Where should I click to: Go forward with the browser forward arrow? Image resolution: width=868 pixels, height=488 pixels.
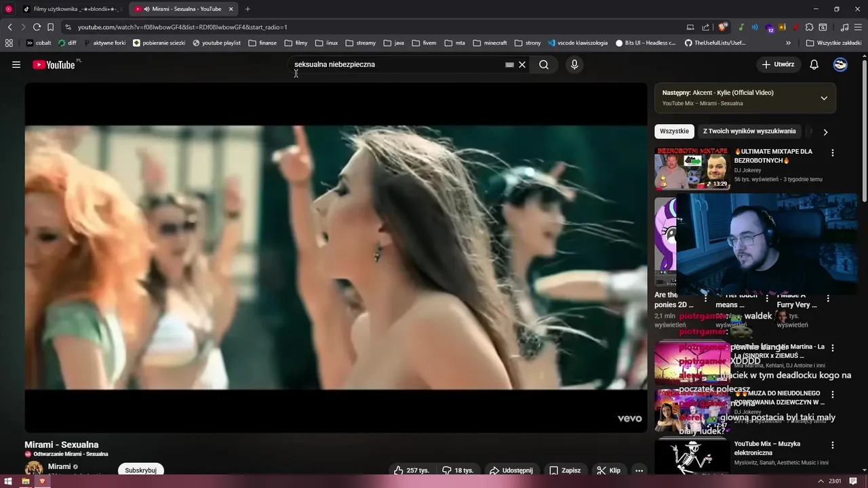[x=23, y=27]
